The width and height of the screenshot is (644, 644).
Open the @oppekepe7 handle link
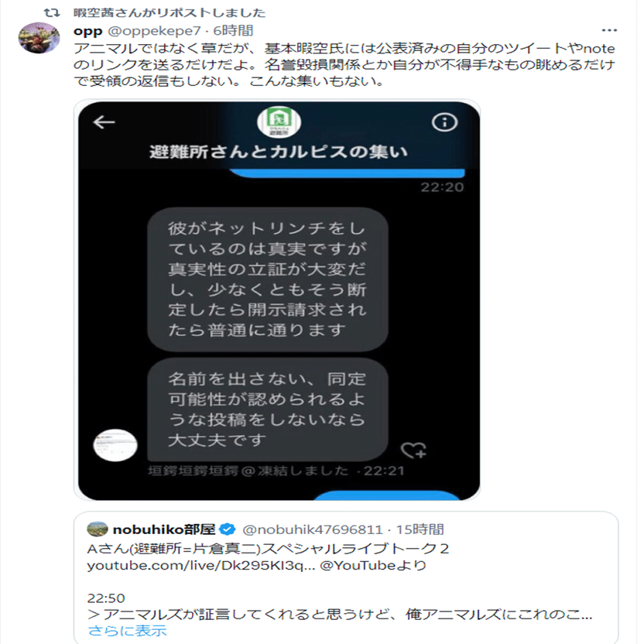coord(154,31)
